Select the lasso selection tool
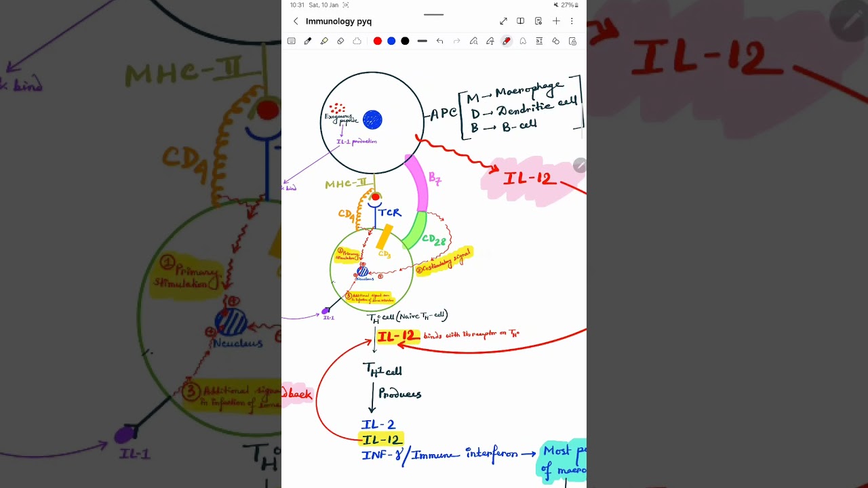This screenshot has width=868, height=488. [357, 41]
